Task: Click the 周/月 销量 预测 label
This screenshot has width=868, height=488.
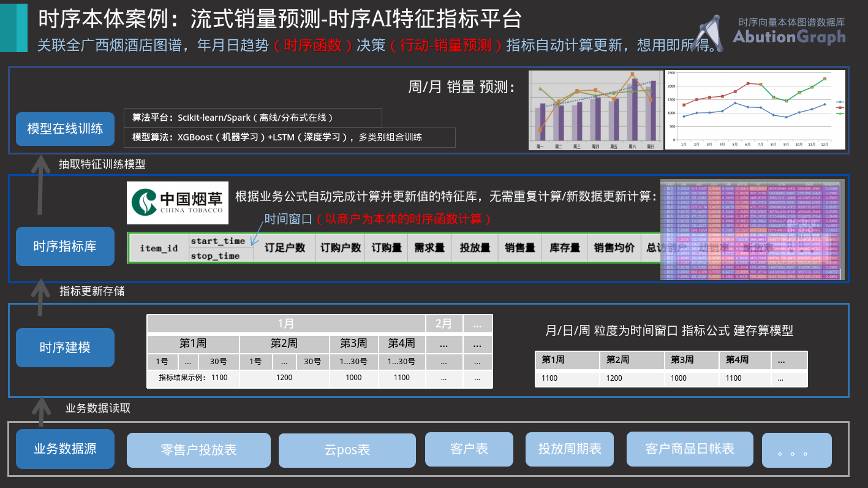Action: (462, 88)
